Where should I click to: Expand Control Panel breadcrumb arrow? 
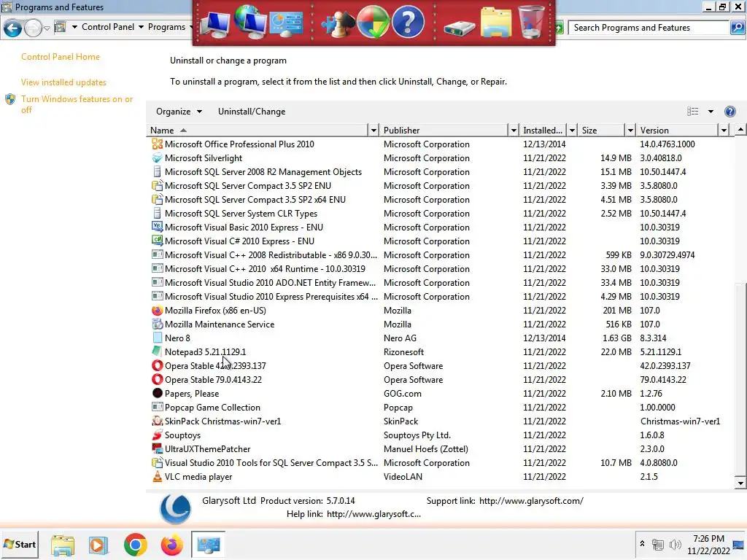141,27
